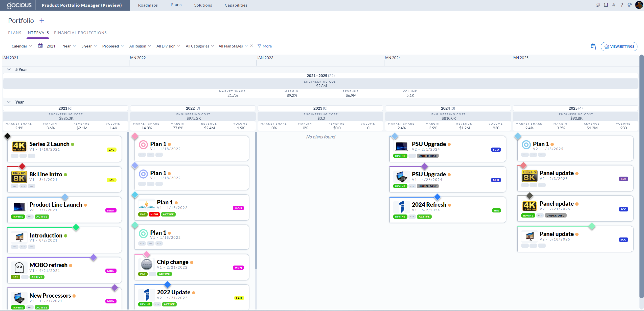The width and height of the screenshot is (644, 311).
Task: Open the 2022 Update plan title
Action: coord(174,292)
